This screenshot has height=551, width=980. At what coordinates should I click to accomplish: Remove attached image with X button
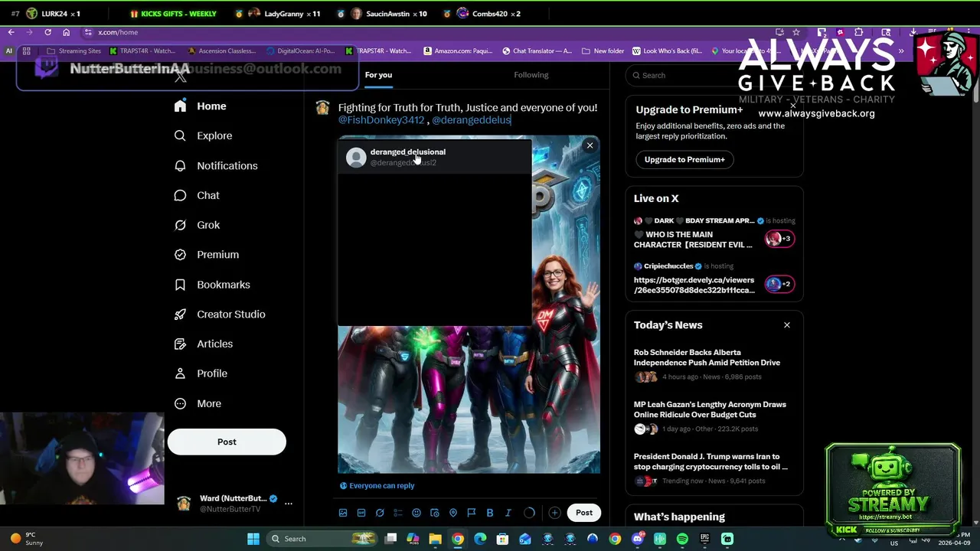(590, 145)
